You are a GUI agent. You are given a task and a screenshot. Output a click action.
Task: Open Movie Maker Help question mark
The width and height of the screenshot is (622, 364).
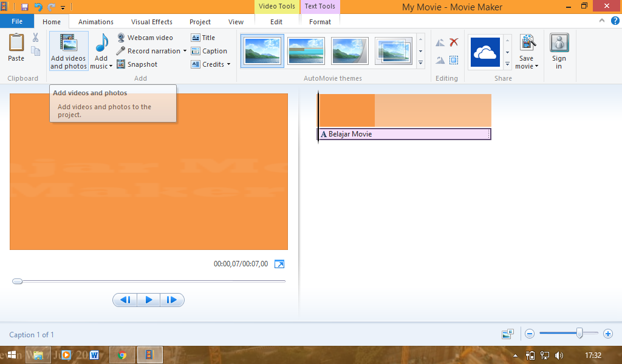[615, 21]
